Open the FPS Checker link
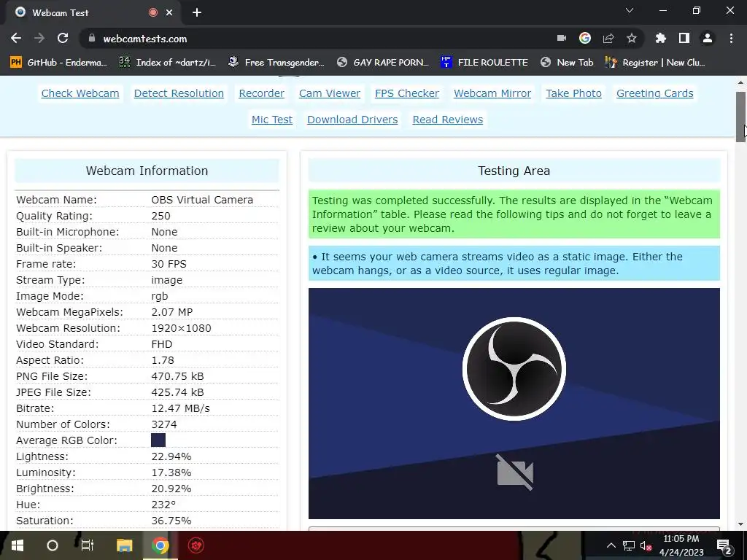 click(407, 93)
